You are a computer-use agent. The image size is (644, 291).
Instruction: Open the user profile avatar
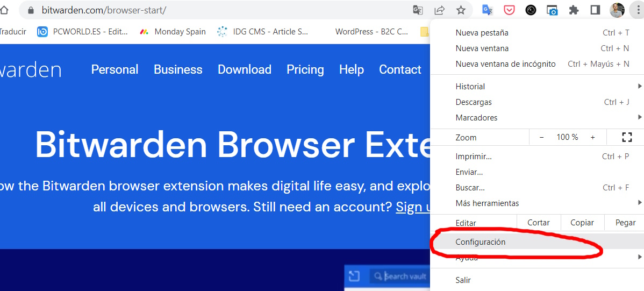click(617, 10)
